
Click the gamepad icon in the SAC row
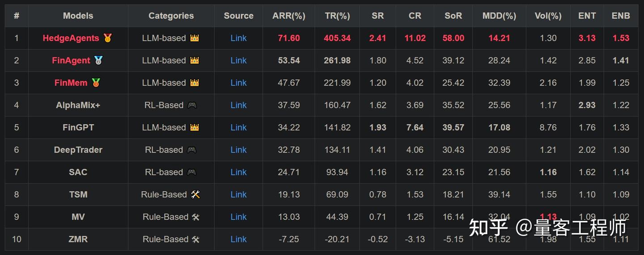click(x=191, y=172)
